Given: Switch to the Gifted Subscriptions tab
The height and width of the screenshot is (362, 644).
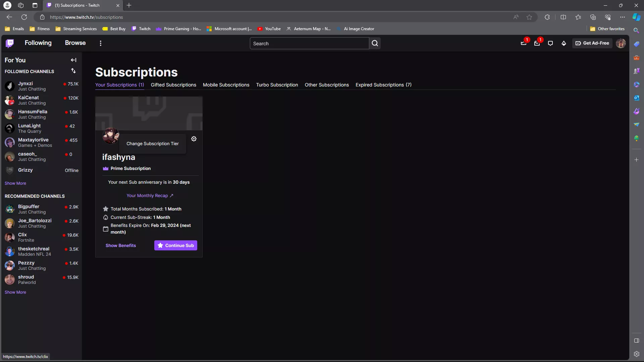Looking at the screenshot, I should click(x=173, y=85).
